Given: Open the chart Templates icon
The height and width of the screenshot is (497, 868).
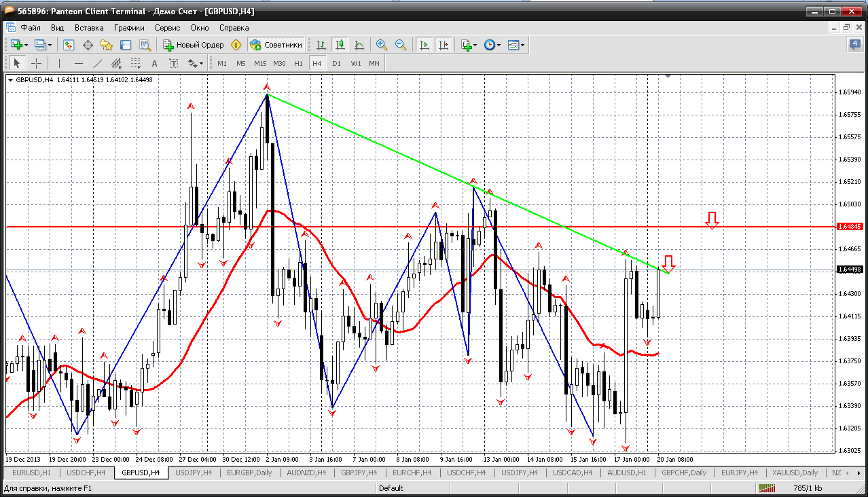Looking at the screenshot, I should pyautogui.click(x=513, y=45).
